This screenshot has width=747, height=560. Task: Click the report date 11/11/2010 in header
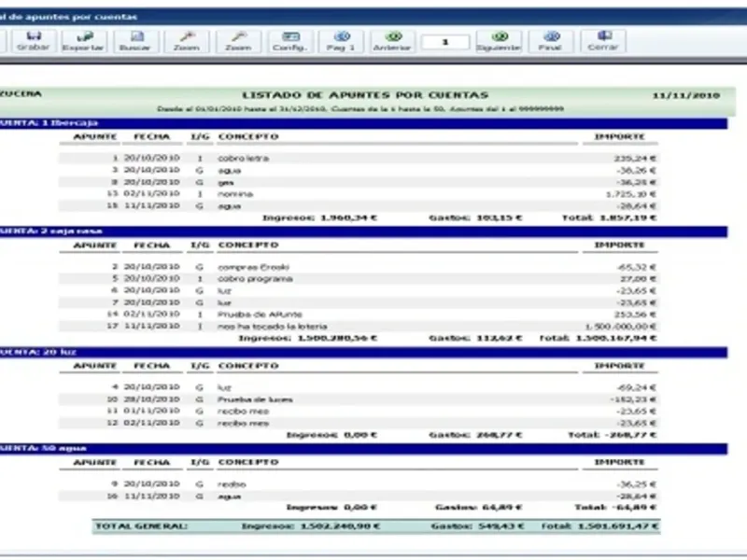[686, 96]
